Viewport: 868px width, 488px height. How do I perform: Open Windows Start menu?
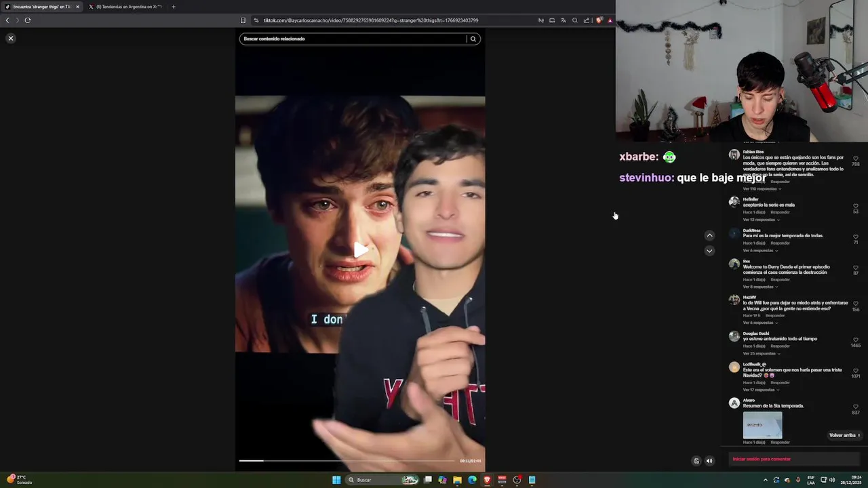(336, 480)
